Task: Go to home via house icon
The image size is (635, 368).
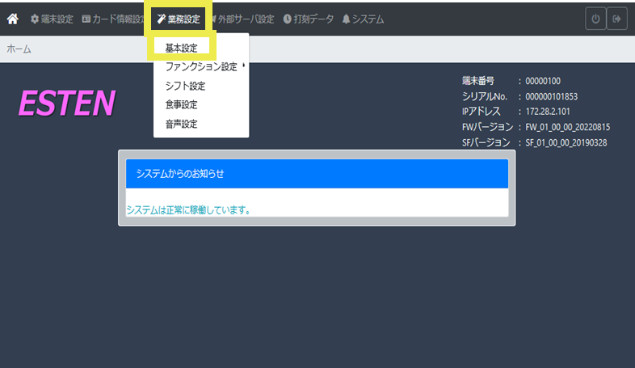Action: [13, 19]
